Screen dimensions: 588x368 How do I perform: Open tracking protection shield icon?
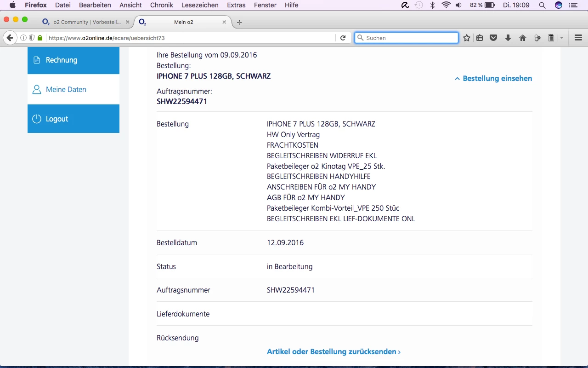coord(32,38)
